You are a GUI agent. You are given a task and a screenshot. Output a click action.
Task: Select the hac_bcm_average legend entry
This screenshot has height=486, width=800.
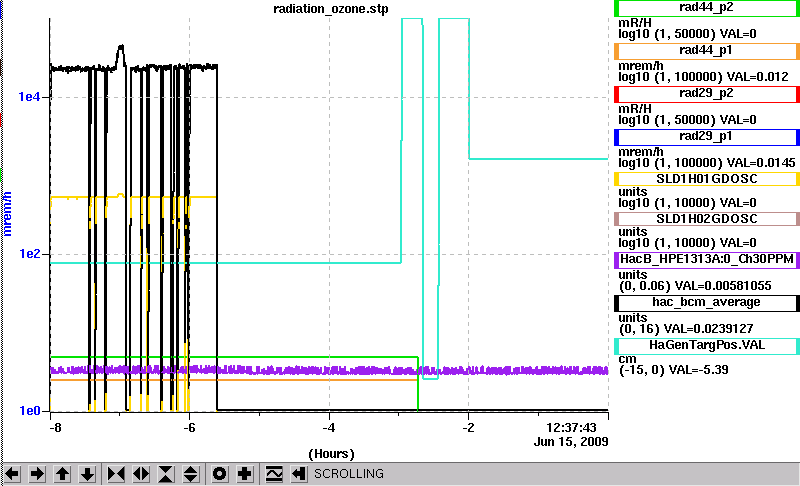tap(707, 303)
